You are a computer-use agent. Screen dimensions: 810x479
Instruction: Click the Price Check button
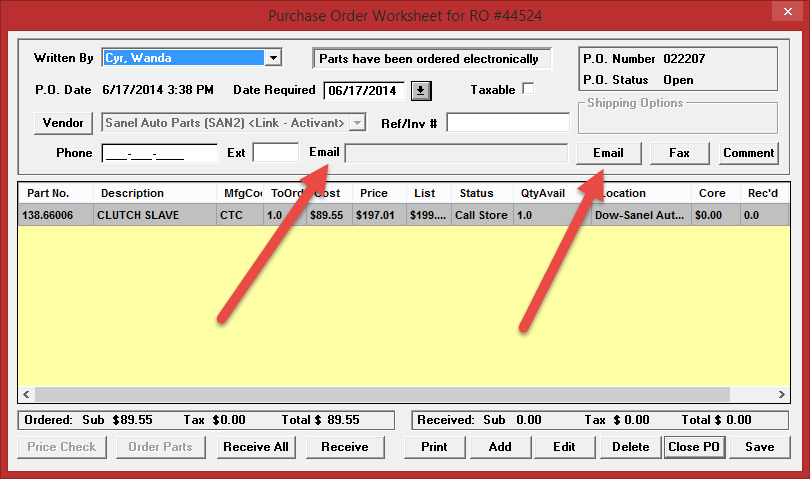coord(62,447)
